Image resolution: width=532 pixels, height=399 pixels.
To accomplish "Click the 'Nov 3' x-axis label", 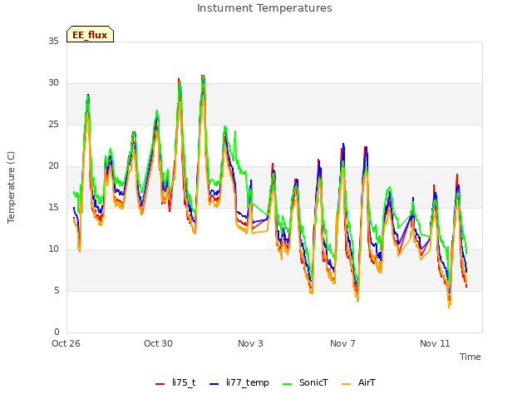I will coord(250,343).
